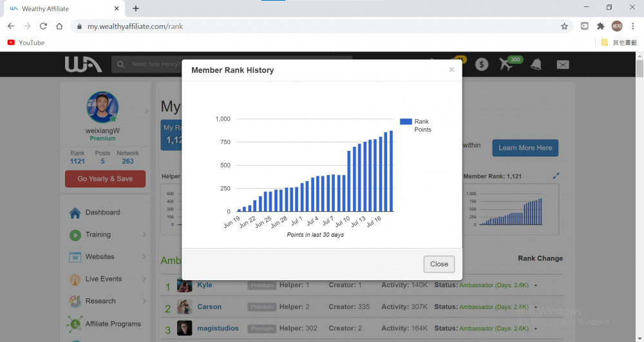The image size is (644, 342).
Task: Dismiss dialog with the X icon
Action: click(451, 70)
